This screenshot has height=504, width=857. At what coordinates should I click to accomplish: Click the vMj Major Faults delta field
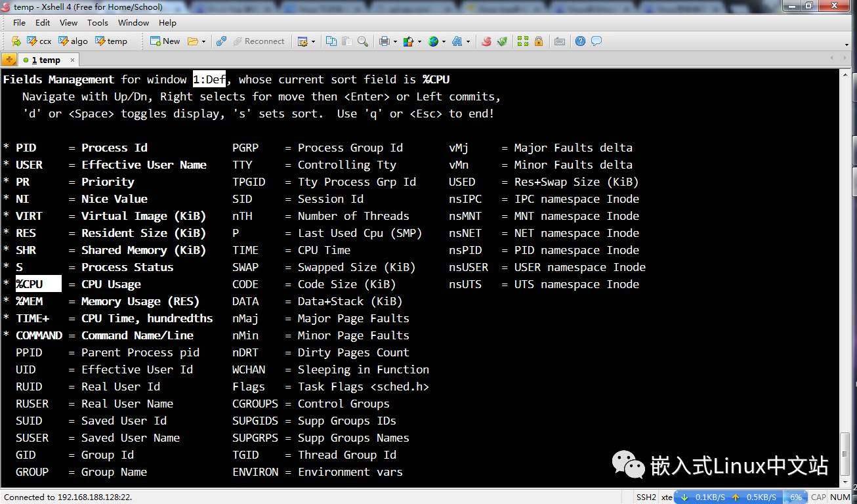[541, 148]
